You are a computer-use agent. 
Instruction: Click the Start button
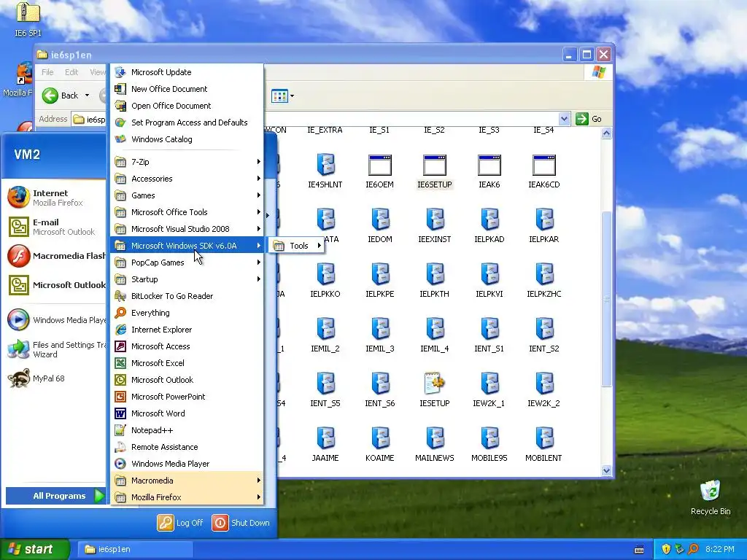click(x=34, y=549)
